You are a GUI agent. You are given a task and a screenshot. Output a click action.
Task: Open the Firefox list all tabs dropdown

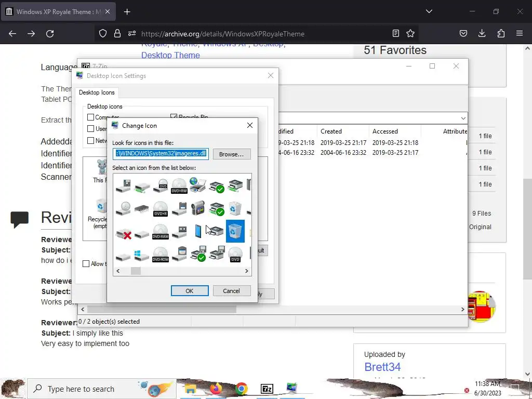pyautogui.click(x=429, y=11)
